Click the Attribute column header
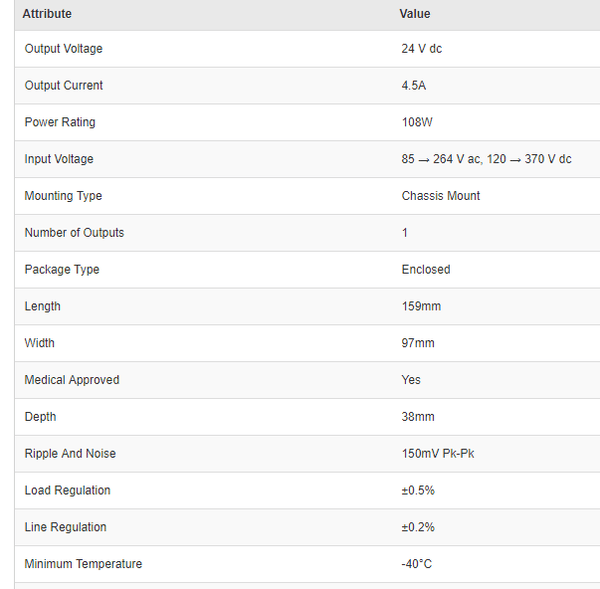 click(47, 14)
